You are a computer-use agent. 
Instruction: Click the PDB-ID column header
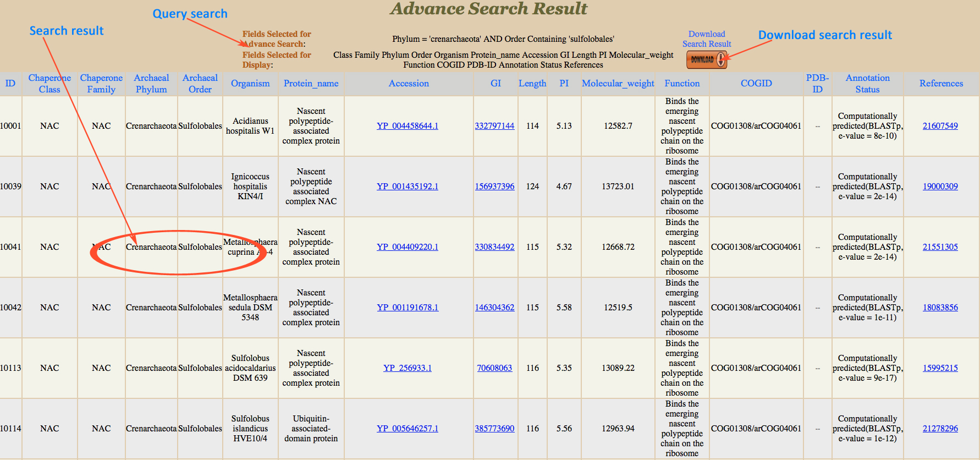(x=818, y=84)
